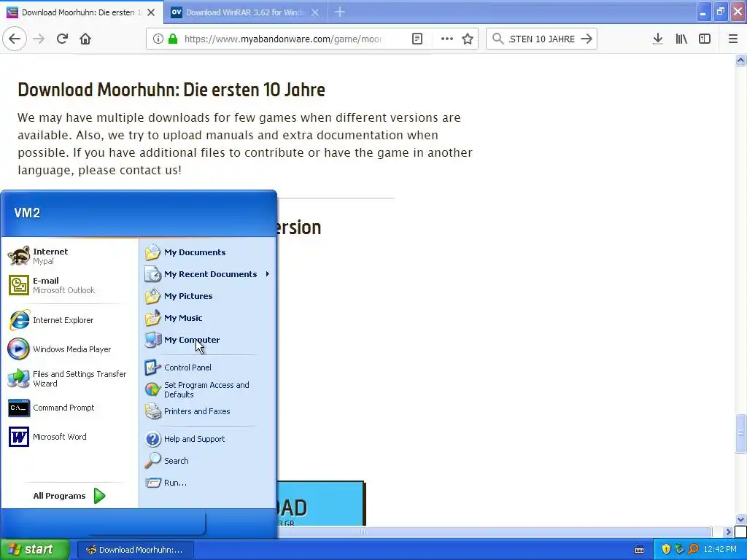Click the 12:42 PM taskbar clock
This screenshot has height=560, width=747.
tap(720, 550)
